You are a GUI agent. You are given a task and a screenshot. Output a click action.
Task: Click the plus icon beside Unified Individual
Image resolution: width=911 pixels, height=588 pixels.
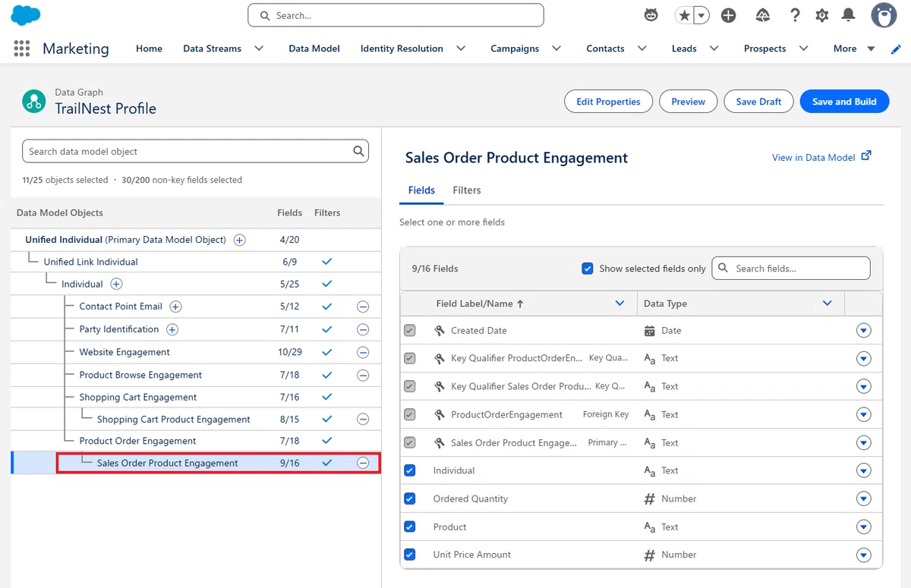(x=239, y=240)
